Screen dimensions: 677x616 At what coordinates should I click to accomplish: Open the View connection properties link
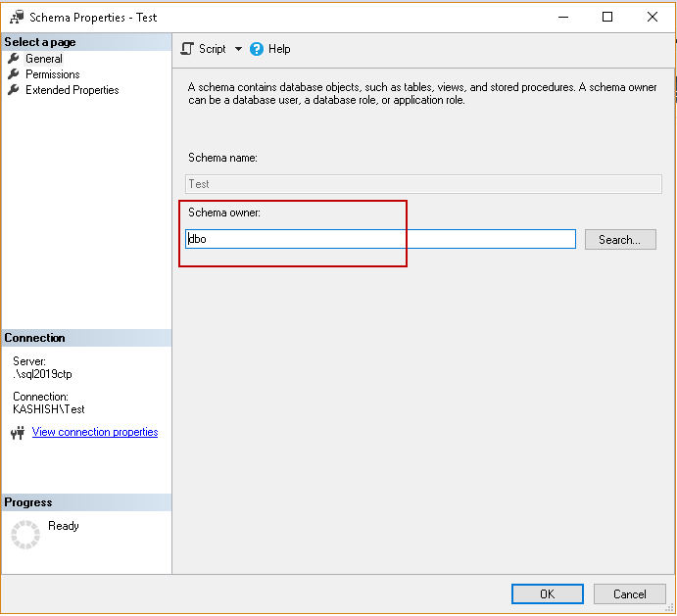pyautogui.click(x=95, y=432)
